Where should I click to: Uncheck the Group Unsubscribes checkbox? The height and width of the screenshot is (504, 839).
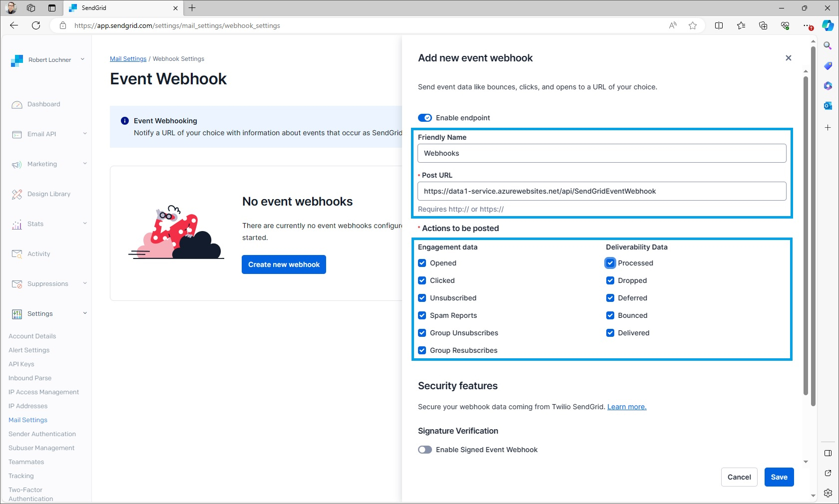click(422, 333)
